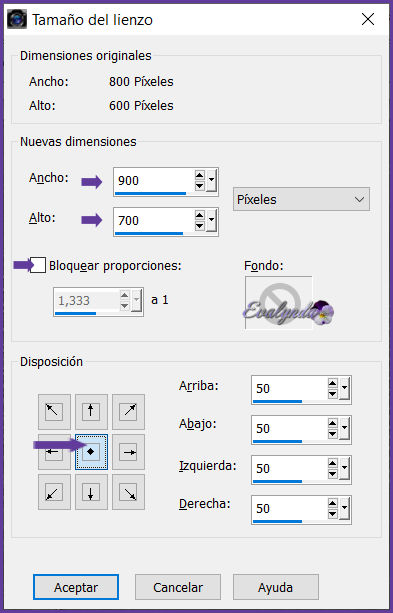Select right-center anchor placement arrow
Viewport: 393px width, 613px height.
(128, 452)
